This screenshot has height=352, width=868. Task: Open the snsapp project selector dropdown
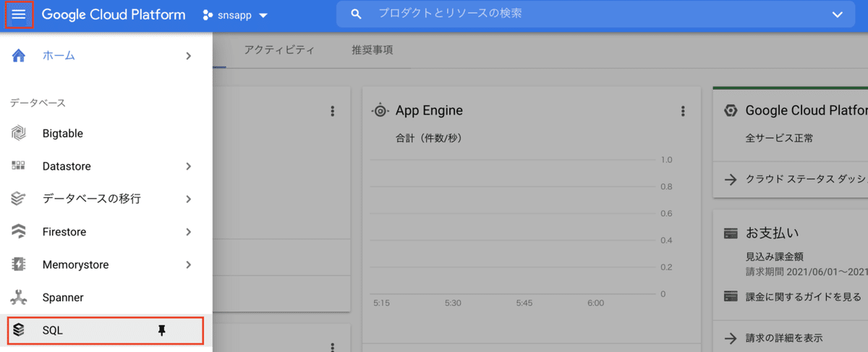pos(235,15)
